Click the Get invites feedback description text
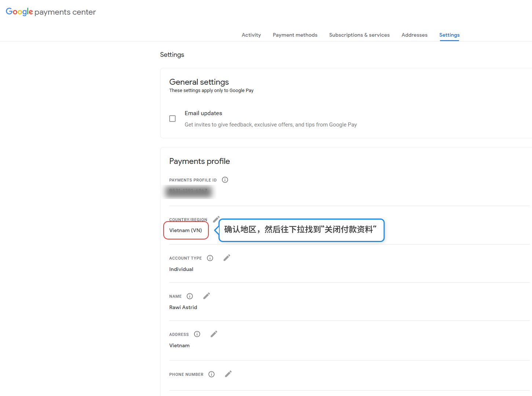The image size is (532, 396). (x=271, y=125)
